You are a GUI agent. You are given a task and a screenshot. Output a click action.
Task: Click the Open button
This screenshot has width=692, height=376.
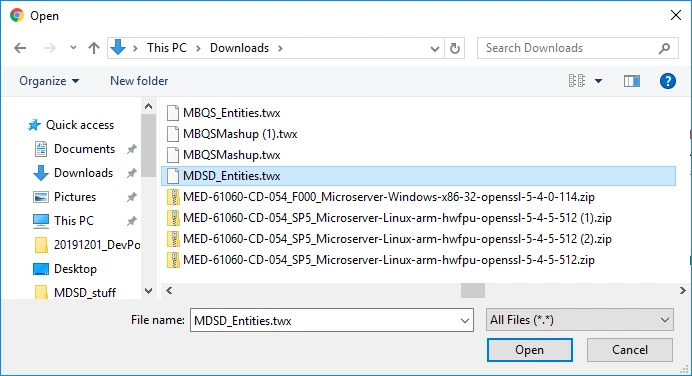coord(530,350)
